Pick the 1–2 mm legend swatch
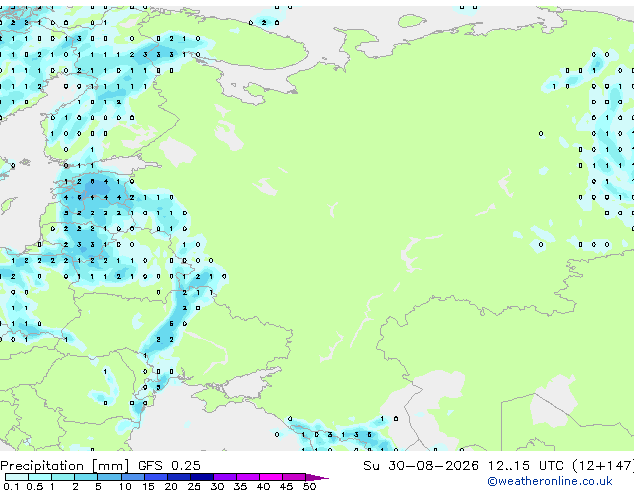The image size is (634, 490). (63, 477)
